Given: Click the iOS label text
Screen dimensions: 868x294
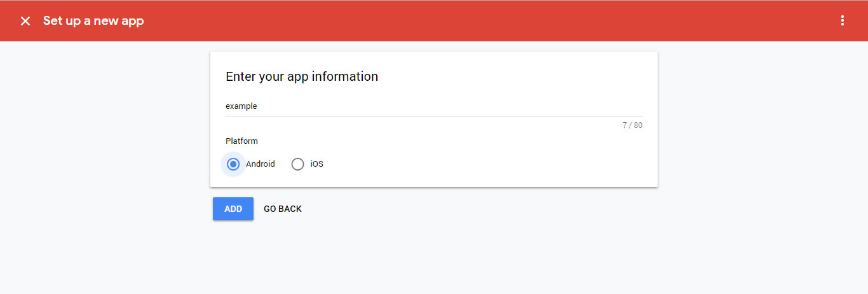Looking at the screenshot, I should click(x=316, y=164).
